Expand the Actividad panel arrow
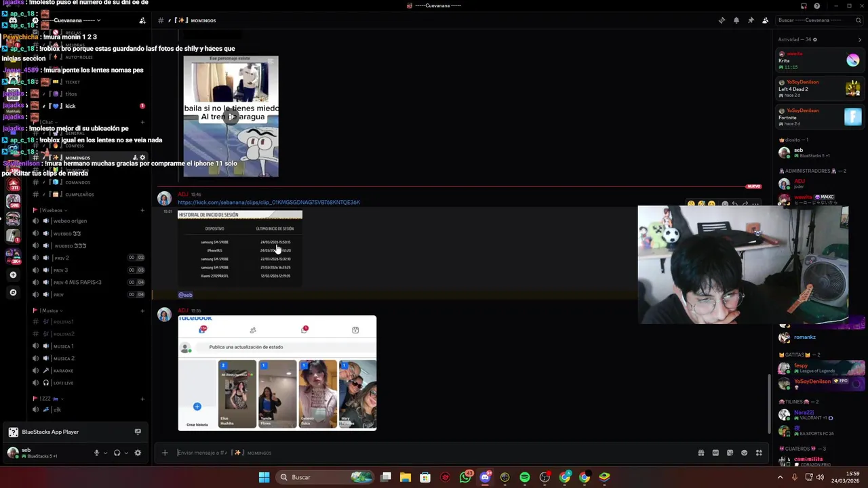Screen dimensions: 868x488 pos(860,39)
